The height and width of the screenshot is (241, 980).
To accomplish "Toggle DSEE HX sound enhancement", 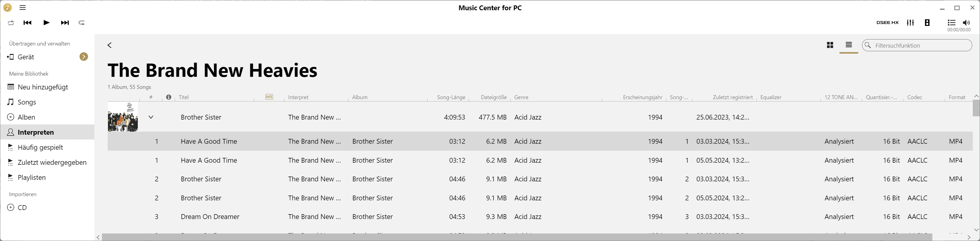I will [x=887, y=23].
